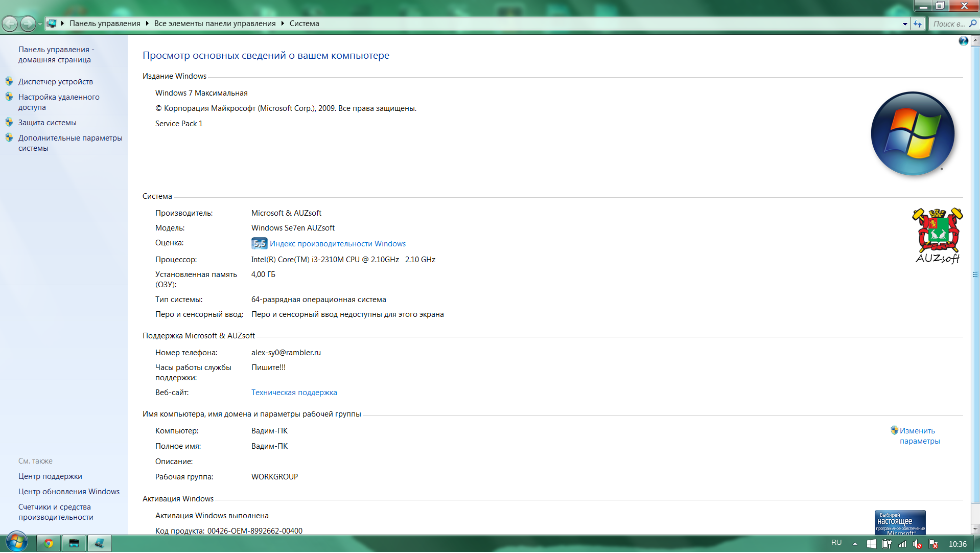Click the muted volume tray icon
Screen dimensions: 980x553
(918, 544)
